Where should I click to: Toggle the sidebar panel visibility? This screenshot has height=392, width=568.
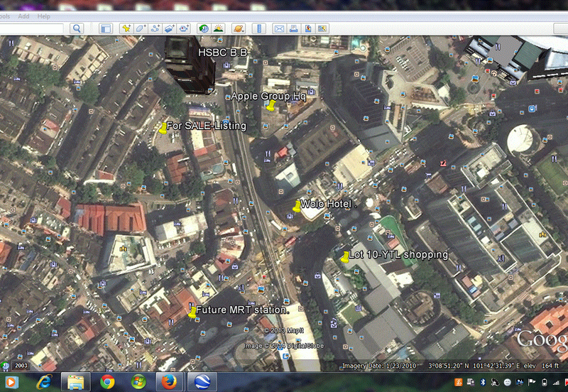(x=106, y=28)
